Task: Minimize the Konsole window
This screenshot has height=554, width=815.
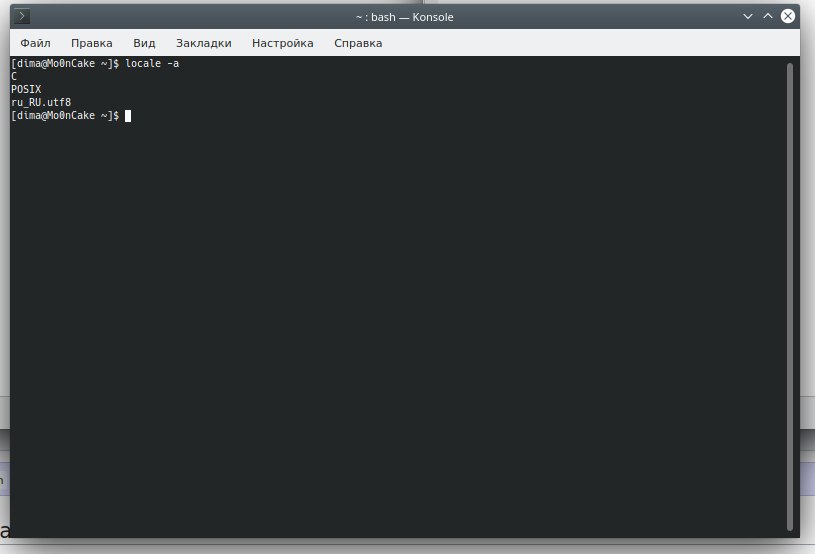Action: click(x=748, y=17)
